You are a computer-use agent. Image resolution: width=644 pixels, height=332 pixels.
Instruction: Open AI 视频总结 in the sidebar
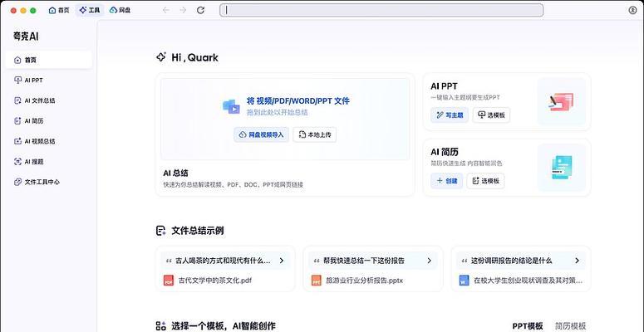[x=48, y=141]
